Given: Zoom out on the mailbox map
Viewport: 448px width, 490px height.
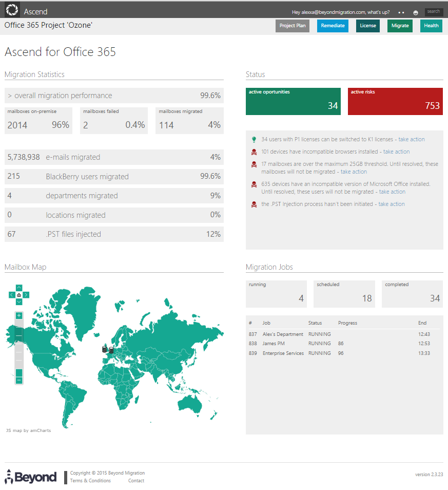Looking at the screenshot, I should 19,380.
